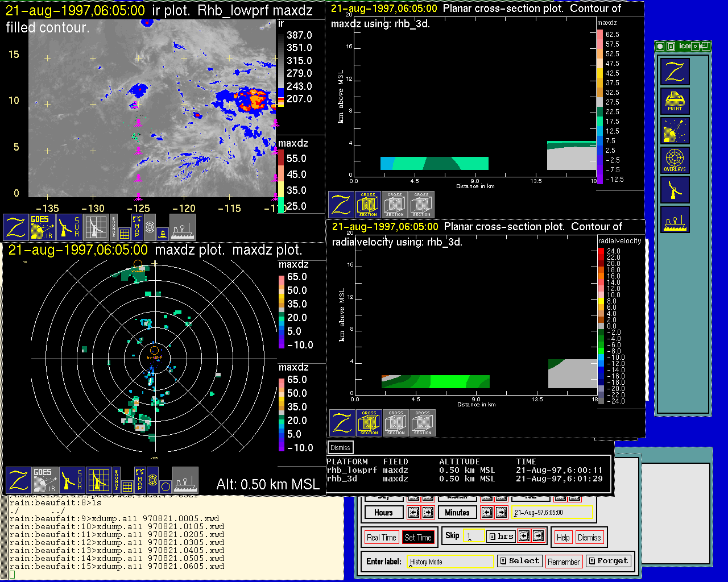Click the Zebra Z icon under the radialvelocity plot

pyautogui.click(x=342, y=423)
